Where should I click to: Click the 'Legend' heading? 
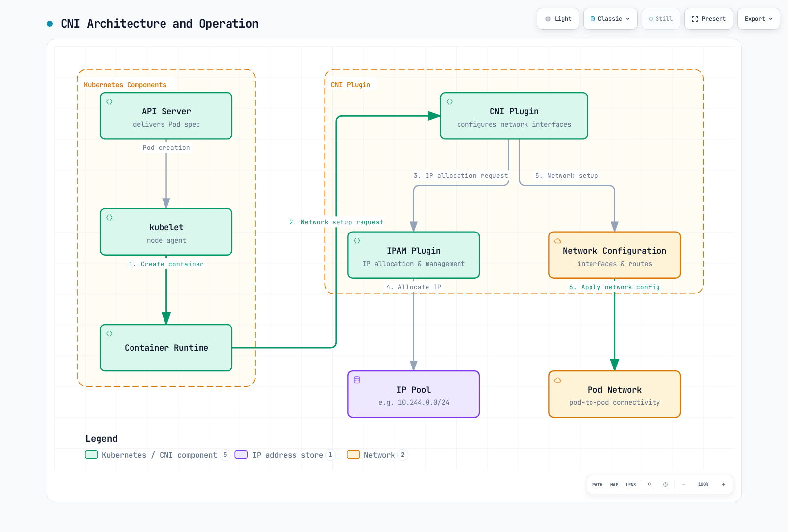(101, 439)
